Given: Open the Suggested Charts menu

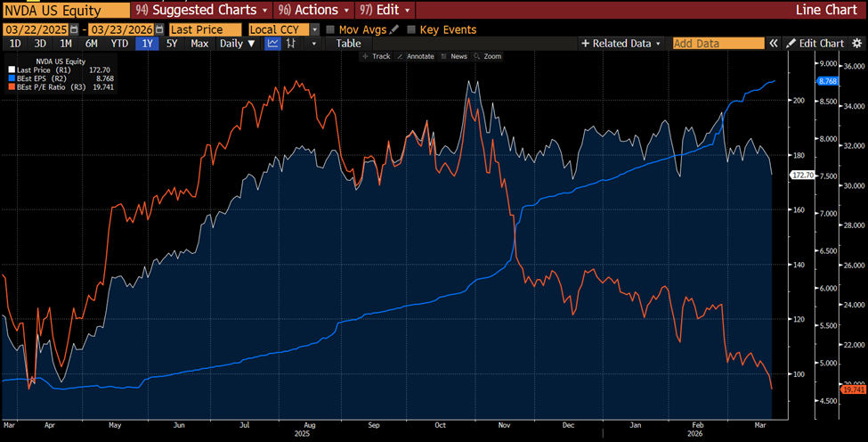Looking at the screenshot, I should [202, 10].
